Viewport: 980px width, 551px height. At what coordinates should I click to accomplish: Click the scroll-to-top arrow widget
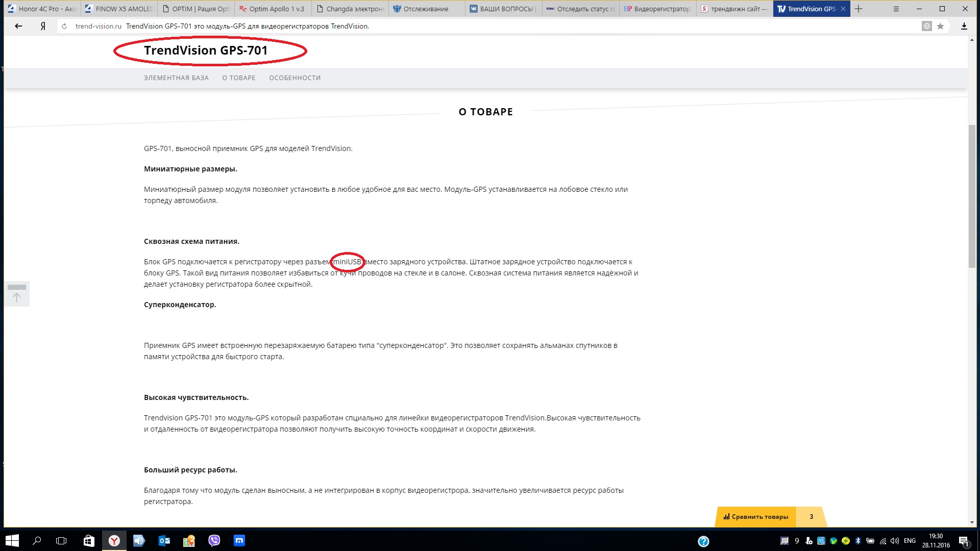[x=17, y=294]
